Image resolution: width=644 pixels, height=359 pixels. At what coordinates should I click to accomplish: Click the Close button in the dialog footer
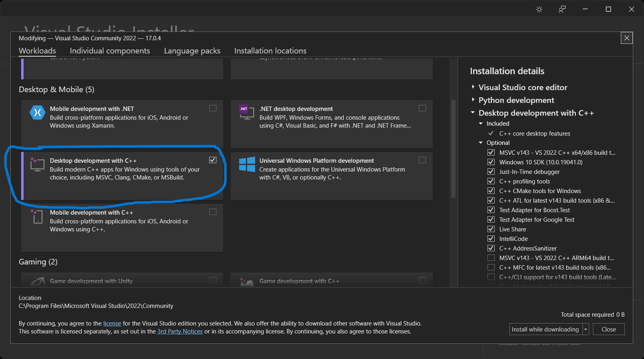coord(608,329)
